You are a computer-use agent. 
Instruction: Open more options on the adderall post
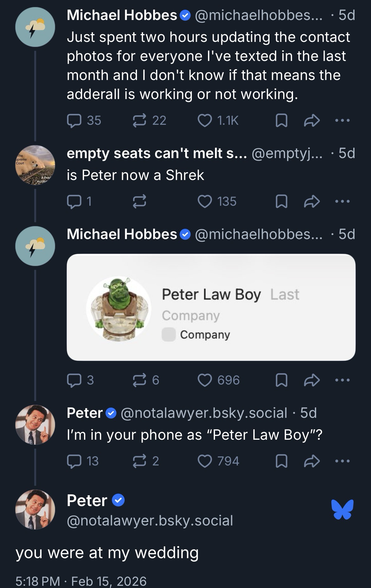coord(342,121)
